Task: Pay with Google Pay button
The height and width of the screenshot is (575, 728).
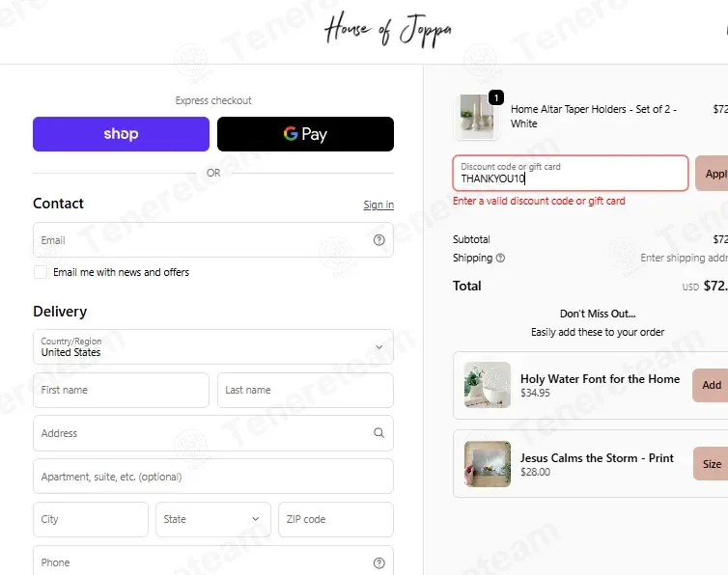Action: [x=305, y=134]
